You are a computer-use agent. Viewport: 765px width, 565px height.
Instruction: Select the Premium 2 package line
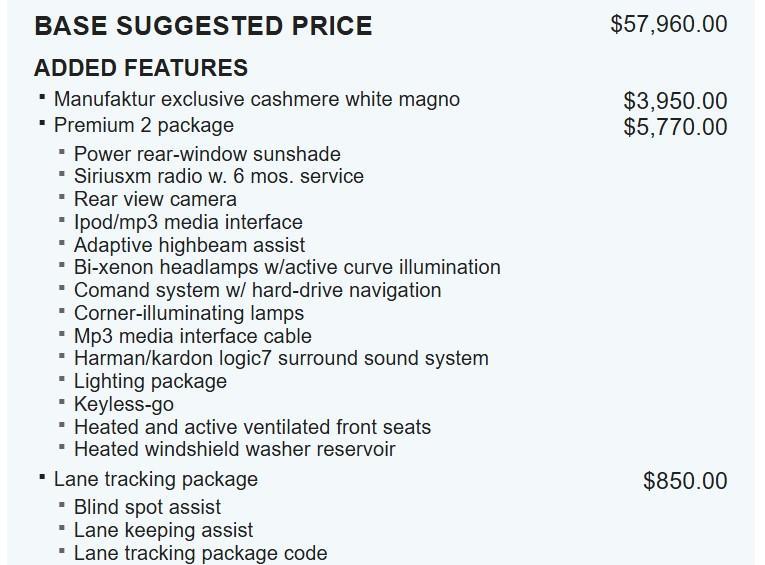[144, 125]
